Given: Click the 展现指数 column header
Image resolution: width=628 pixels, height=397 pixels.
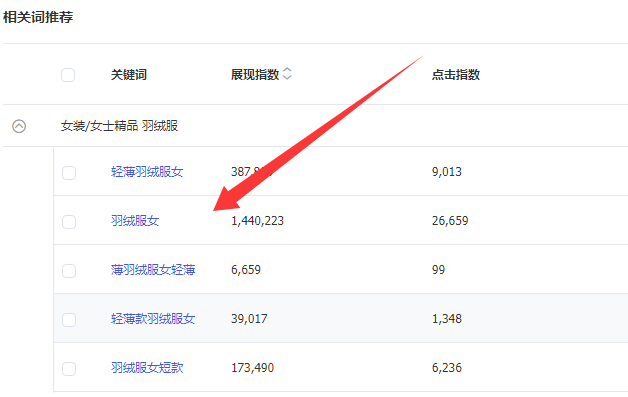Looking at the screenshot, I should [255, 75].
